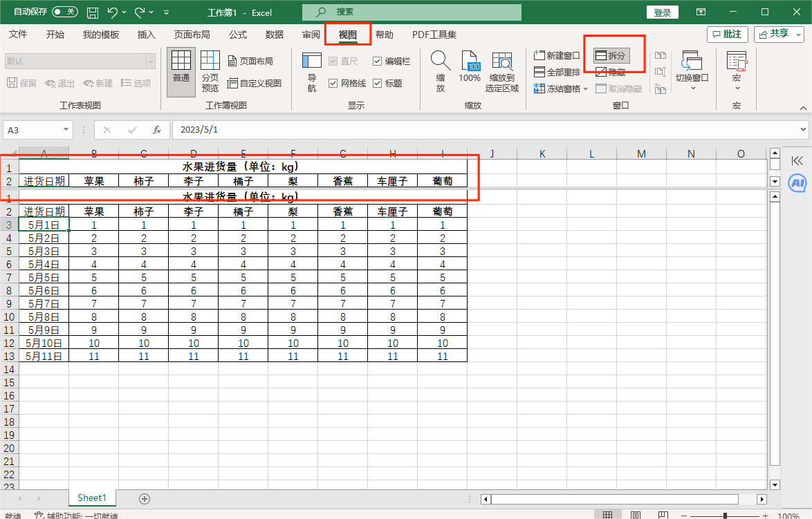Click the Comments (批注) button

[727, 34]
